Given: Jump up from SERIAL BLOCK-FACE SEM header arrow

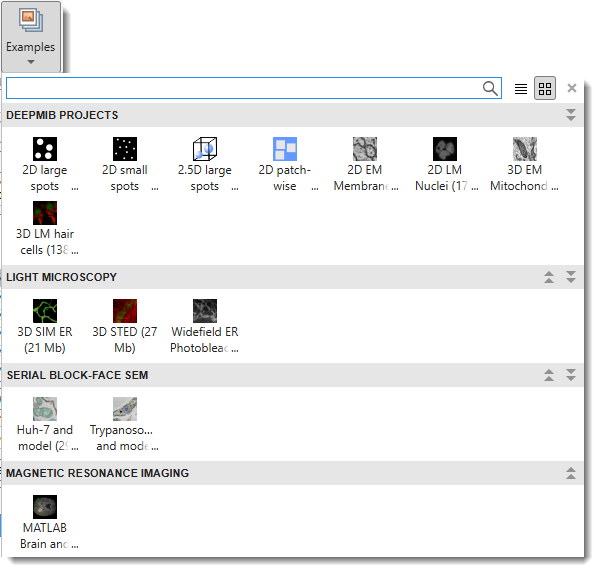Looking at the screenshot, I should point(549,375).
